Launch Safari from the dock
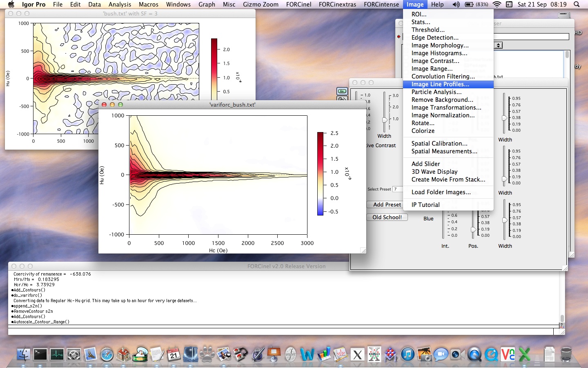This screenshot has height=368, width=588. (x=107, y=355)
